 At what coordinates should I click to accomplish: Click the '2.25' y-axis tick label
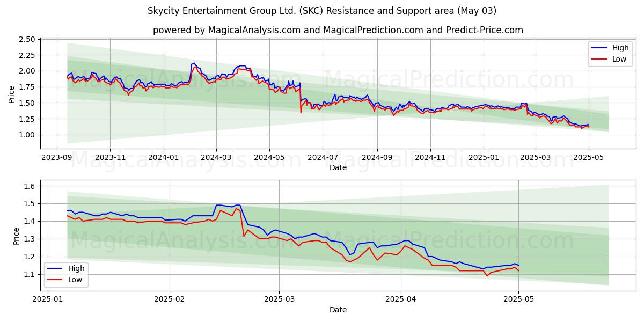point(27,55)
